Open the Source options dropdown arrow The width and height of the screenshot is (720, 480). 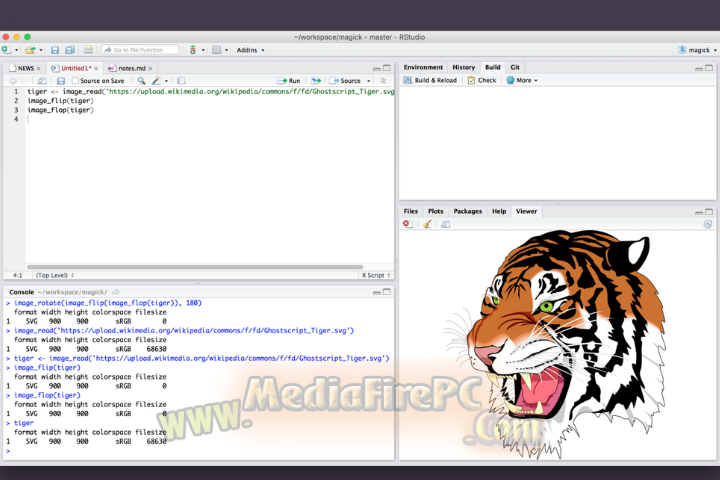(368, 81)
